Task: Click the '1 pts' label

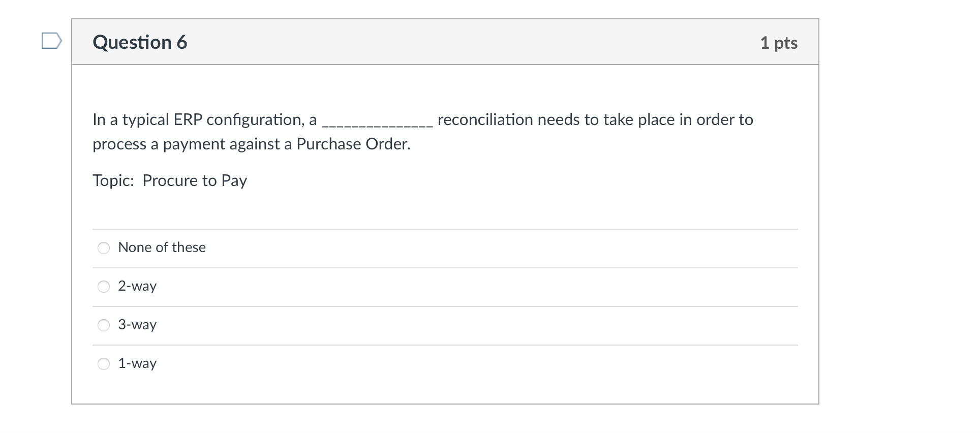Action: pyautogui.click(x=779, y=43)
